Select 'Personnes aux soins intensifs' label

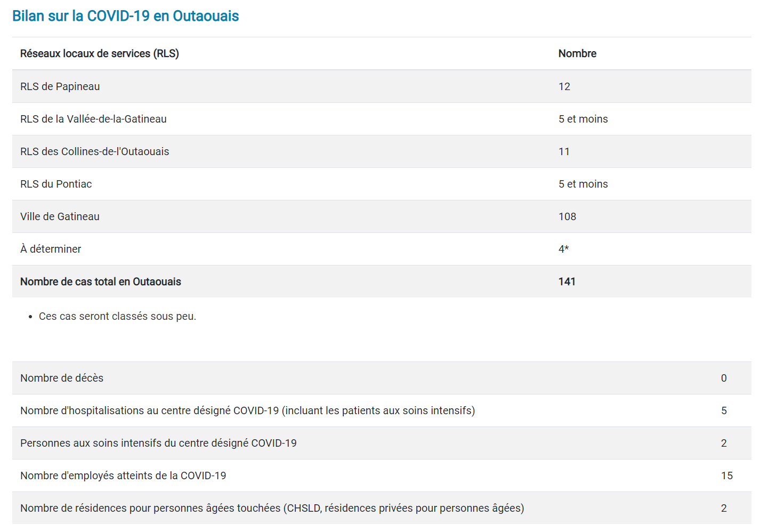pos(158,443)
